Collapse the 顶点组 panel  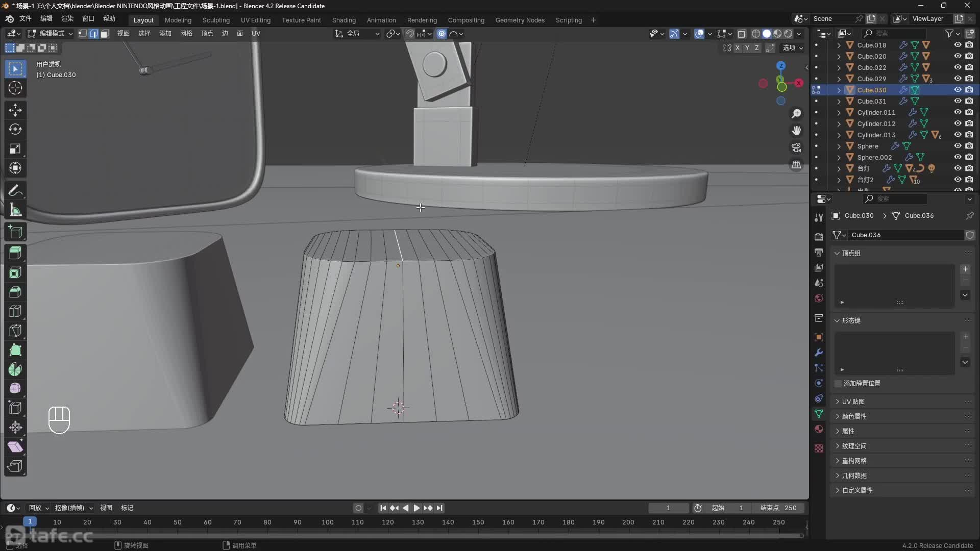coord(837,253)
